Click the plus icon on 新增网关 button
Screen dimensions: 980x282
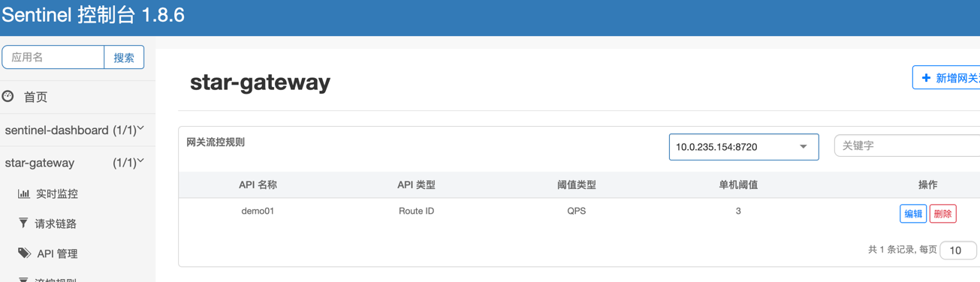[x=926, y=78]
